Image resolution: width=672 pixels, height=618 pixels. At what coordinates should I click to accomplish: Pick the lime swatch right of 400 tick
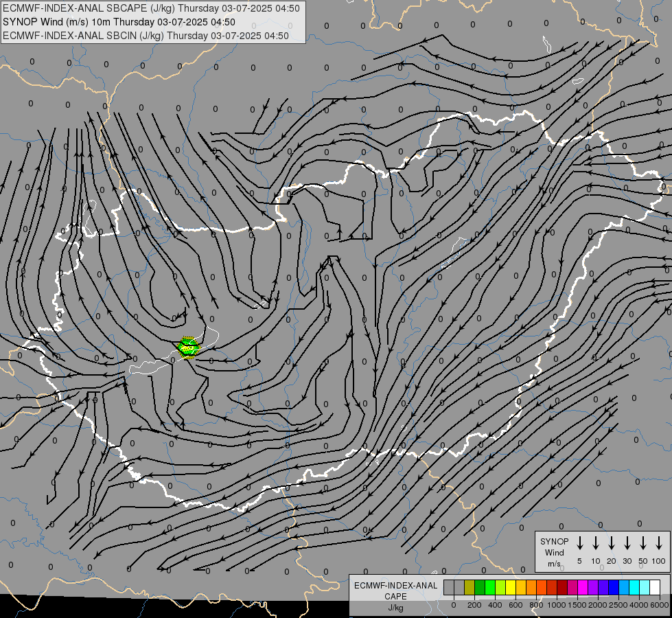coord(500,587)
